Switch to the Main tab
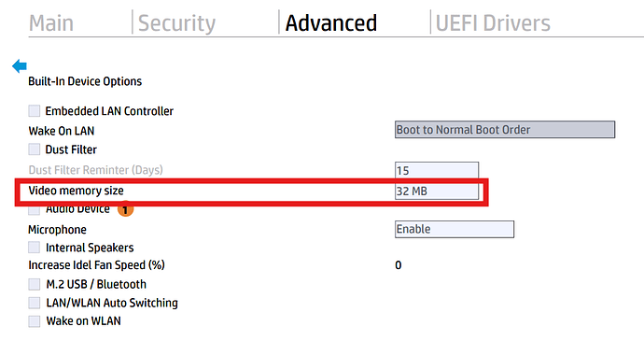 [51, 23]
